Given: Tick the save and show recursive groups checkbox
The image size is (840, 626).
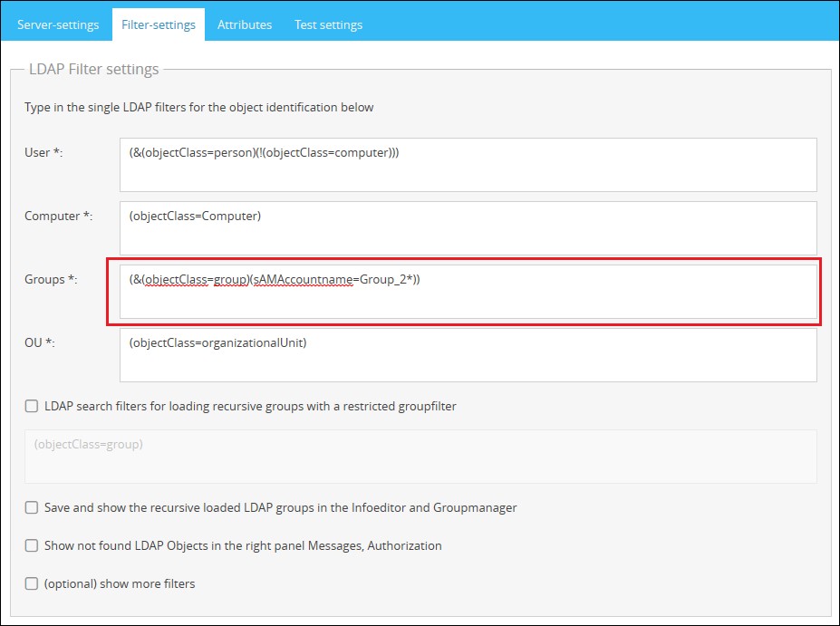Looking at the screenshot, I should 32,508.
